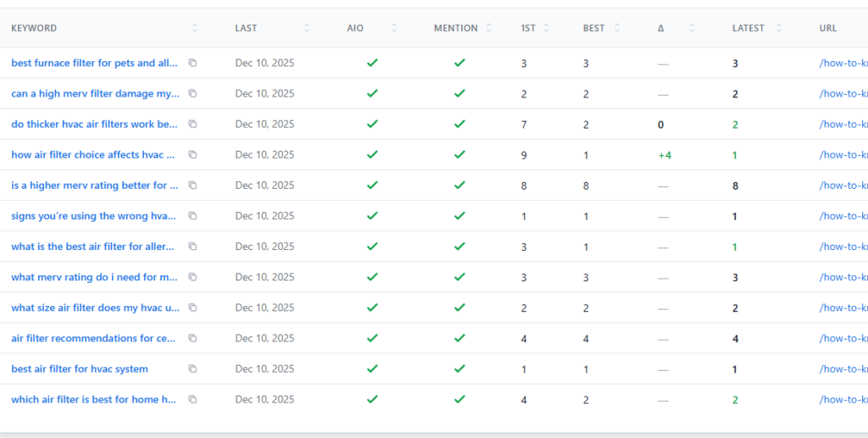Sort table by Keyword column arrows

pos(194,28)
